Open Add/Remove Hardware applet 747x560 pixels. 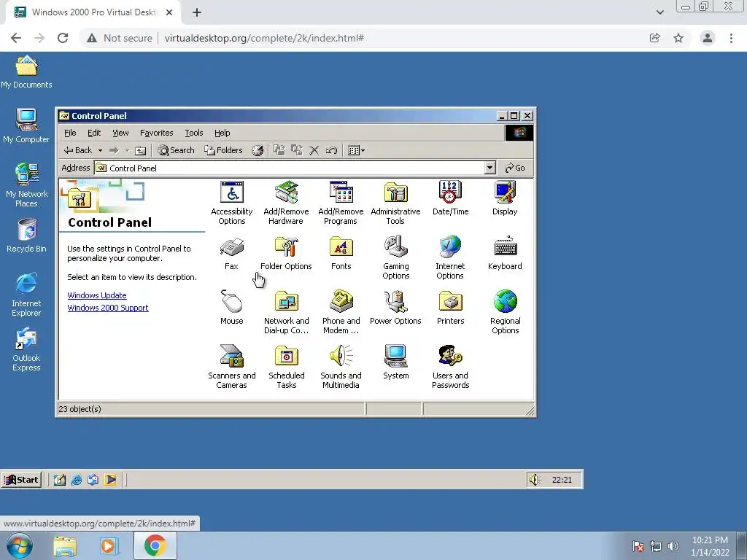[286, 203]
